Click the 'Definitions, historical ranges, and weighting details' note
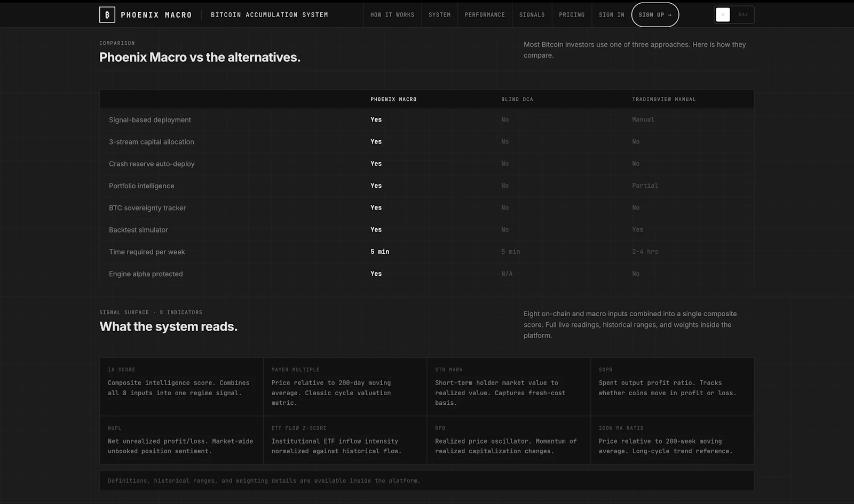 [264, 481]
